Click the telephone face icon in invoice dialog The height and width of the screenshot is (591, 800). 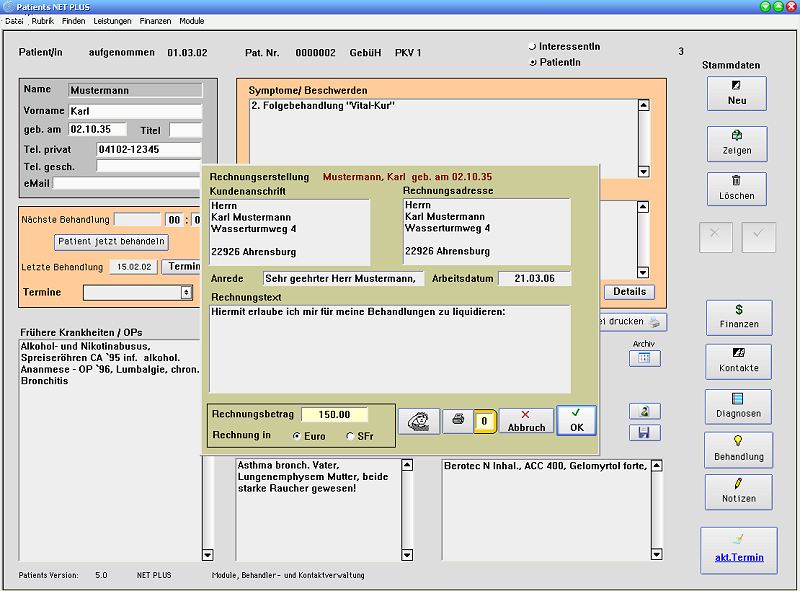[418, 421]
